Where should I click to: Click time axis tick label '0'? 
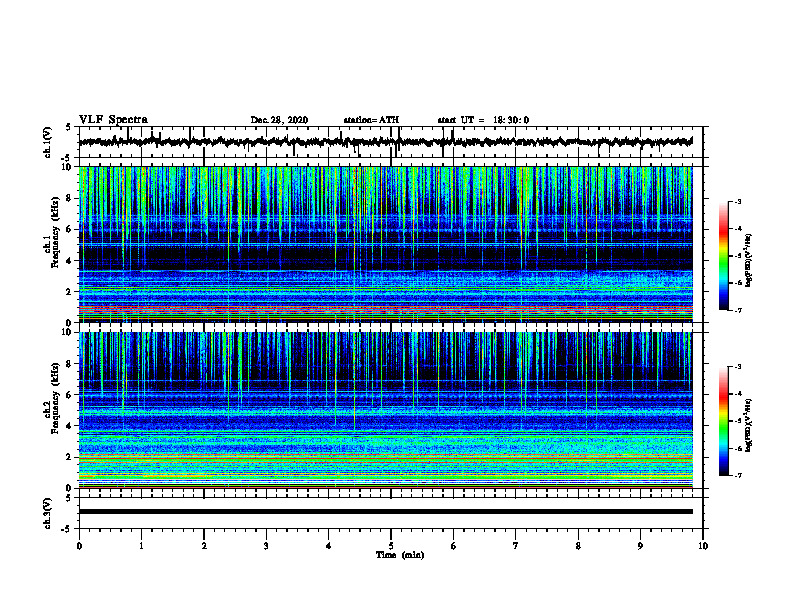79,546
